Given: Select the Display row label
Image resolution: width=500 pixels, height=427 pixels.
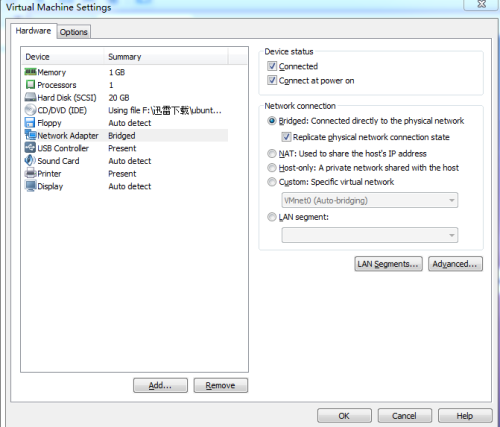Looking at the screenshot, I should pyautogui.click(x=50, y=186).
